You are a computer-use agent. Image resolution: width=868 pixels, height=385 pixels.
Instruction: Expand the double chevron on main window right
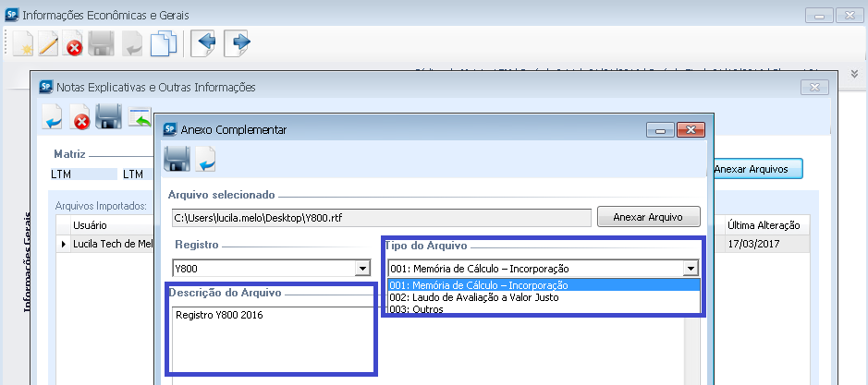pyautogui.click(x=855, y=74)
